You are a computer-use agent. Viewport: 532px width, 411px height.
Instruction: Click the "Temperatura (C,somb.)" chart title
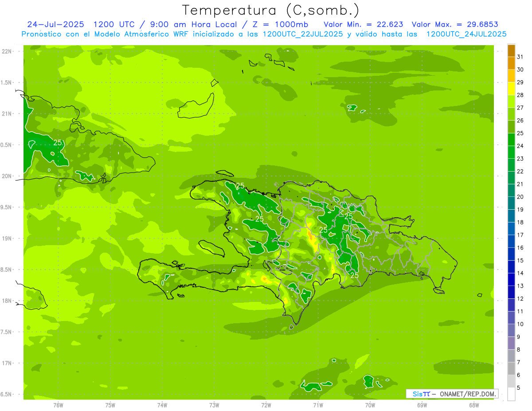pos(271,10)
